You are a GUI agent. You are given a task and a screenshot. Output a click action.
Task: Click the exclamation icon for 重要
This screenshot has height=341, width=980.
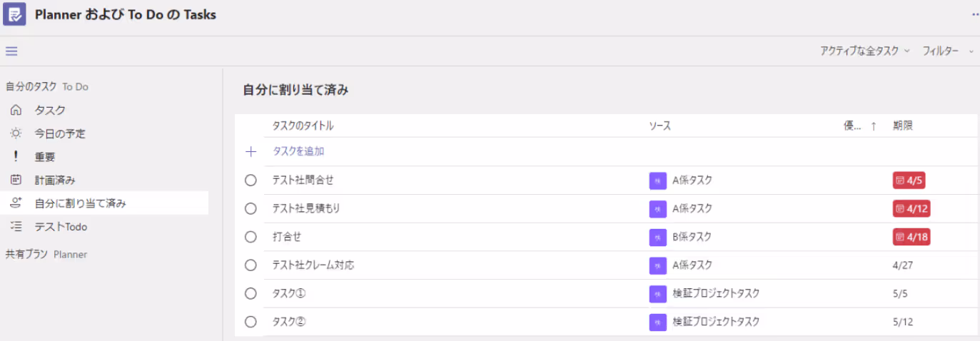tap(16, 157)
